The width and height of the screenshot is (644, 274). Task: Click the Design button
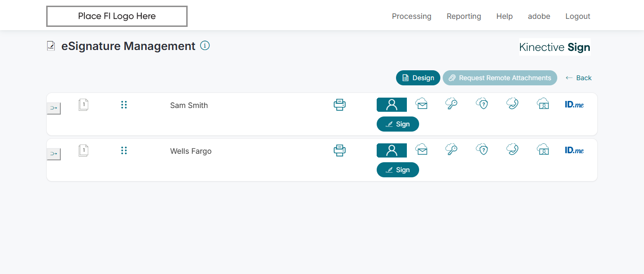point(418,78)
